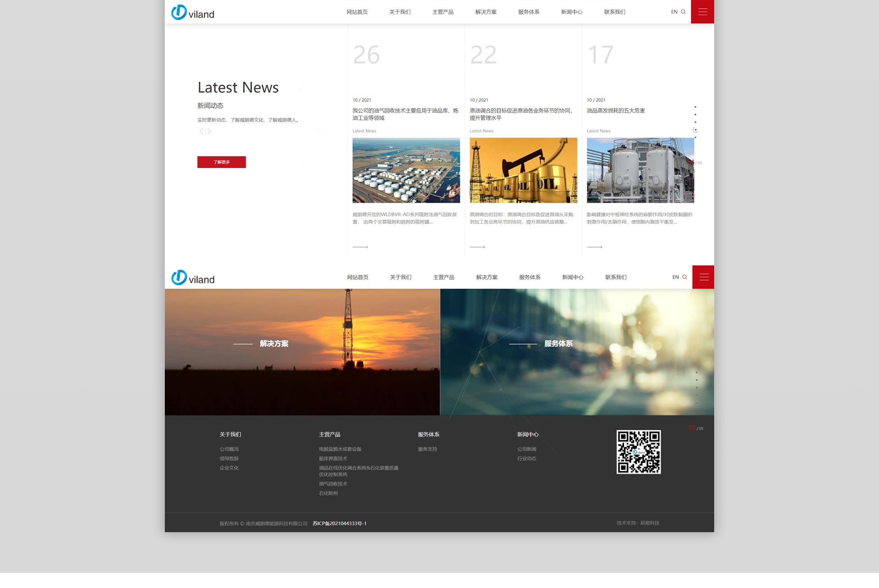Click the footer heading 服务体系
Viewport: 879px width, 588px height.
(429, 435)
